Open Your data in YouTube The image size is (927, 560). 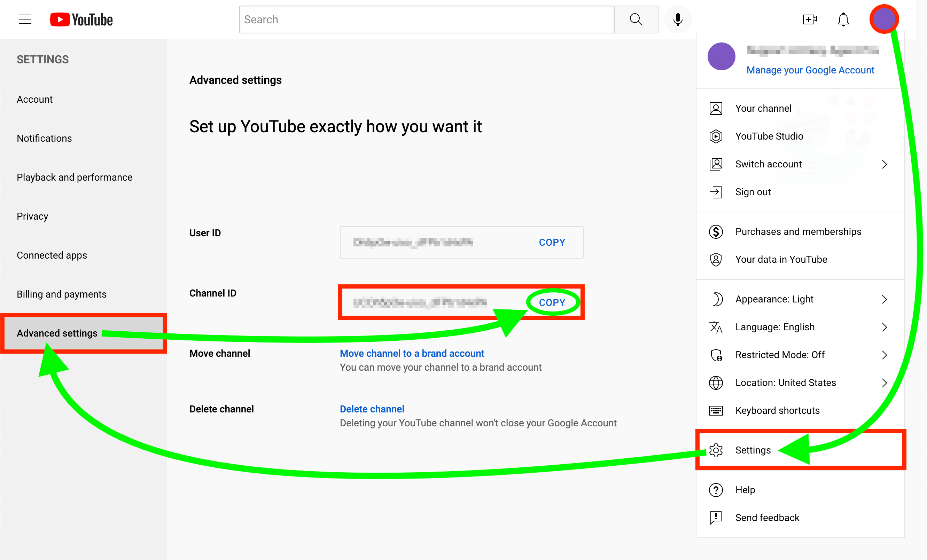[800, 260]
